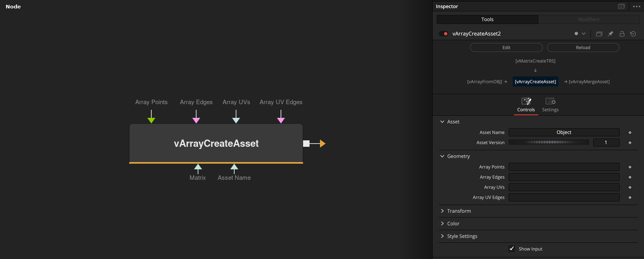
Task: Click the Asset Name keyframe diamond
Action: (x=630, y=132)
